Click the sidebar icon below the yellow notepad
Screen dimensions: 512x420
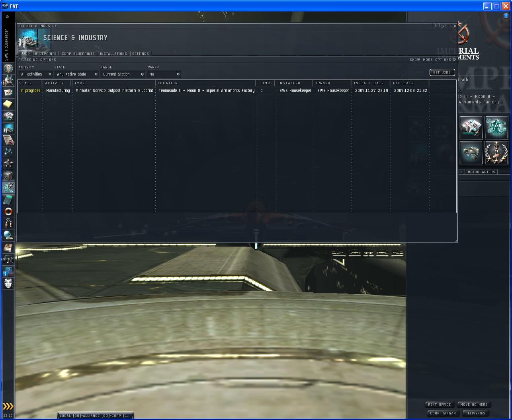tap(8, 116)
